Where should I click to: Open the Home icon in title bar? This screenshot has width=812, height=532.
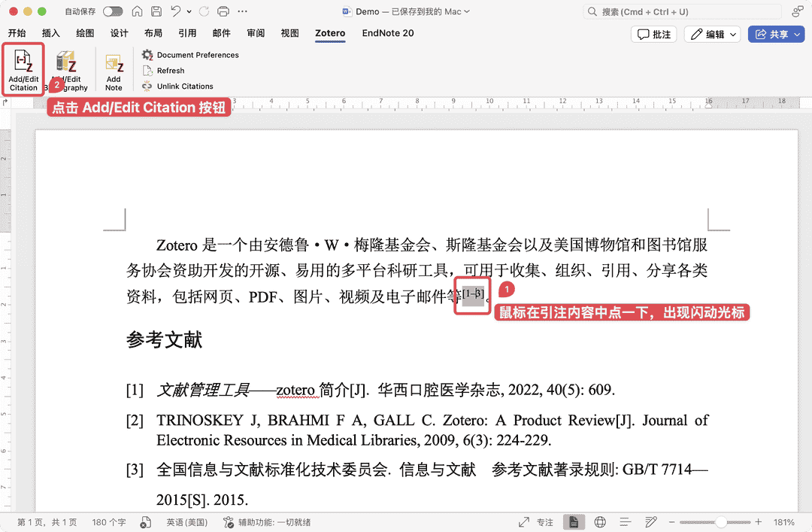coord(136,11)
